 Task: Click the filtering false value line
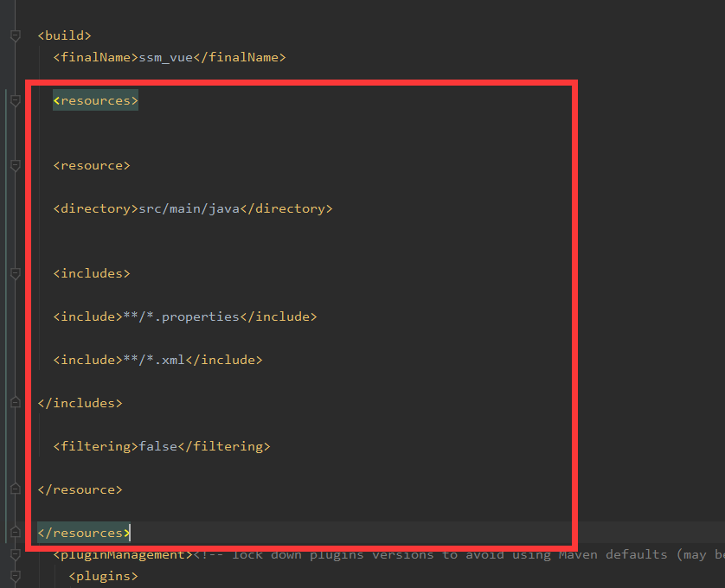point(162,446)
